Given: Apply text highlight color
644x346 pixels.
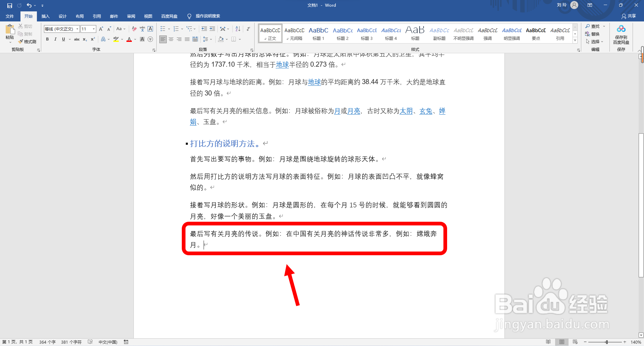Looking at the screenshot, I should click(x=116, y=39).
